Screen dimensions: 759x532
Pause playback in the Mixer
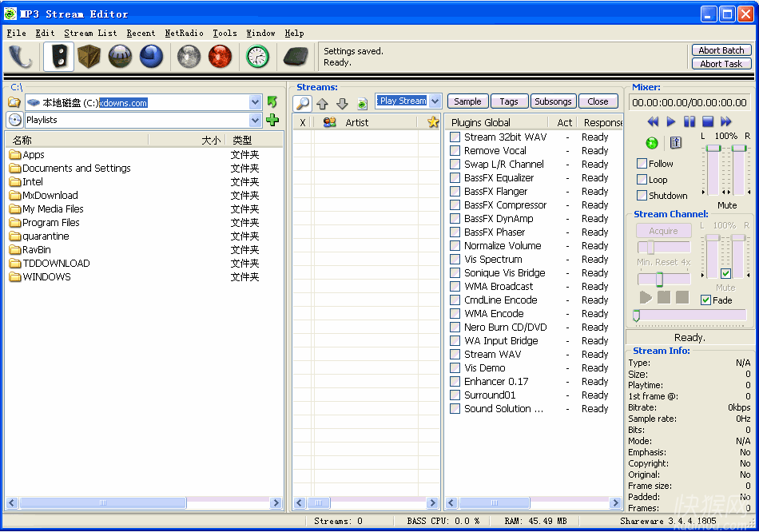pos(689,121)
